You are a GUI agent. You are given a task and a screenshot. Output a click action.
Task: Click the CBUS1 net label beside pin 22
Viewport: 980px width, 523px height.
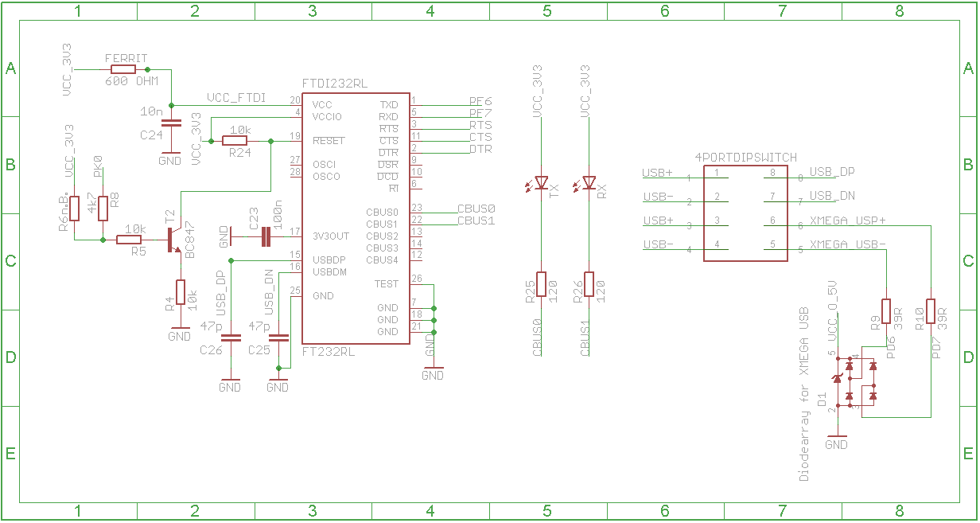click(476, 220)
